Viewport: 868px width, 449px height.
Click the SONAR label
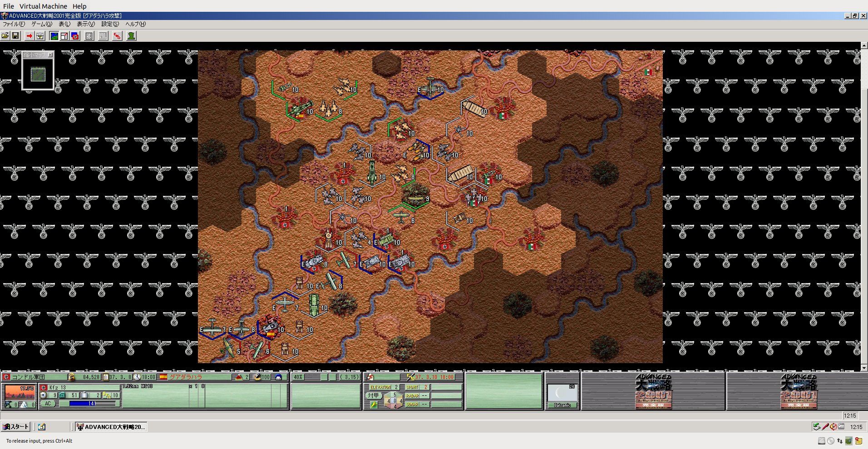(412, 404)
